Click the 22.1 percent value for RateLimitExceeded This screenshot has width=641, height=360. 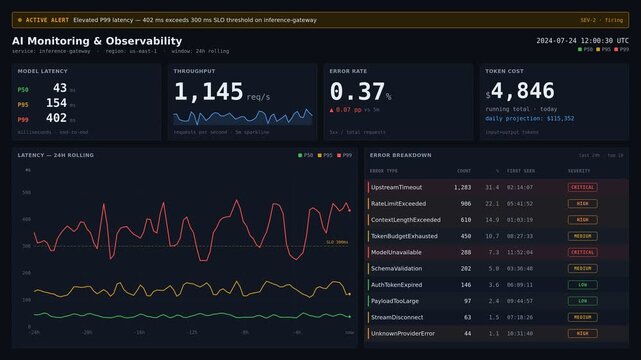click(x=492, y=203)
